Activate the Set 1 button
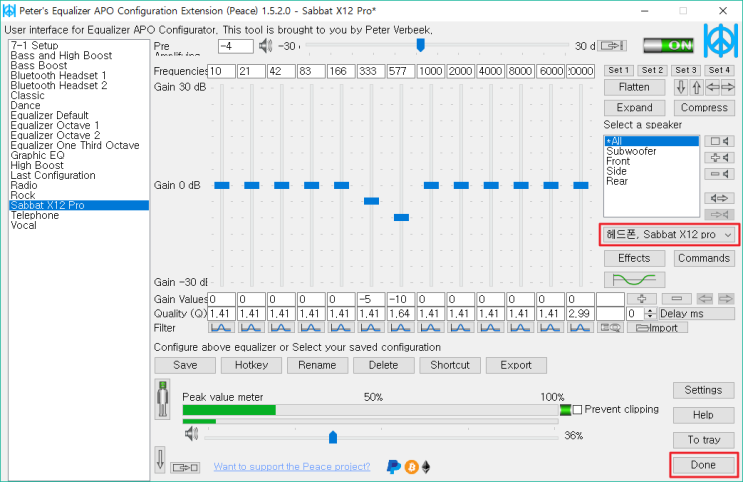Viewport: 743px width, 482px height. pos(619,70)
